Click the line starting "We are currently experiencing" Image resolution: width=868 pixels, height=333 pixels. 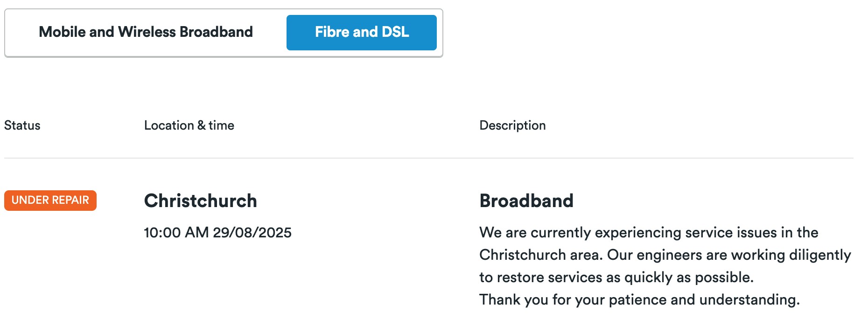[649, 233]
